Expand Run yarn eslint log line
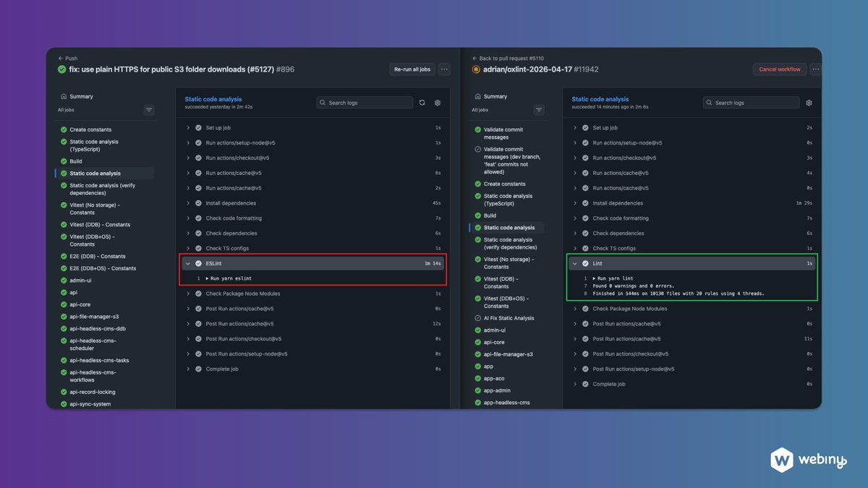 click(x=228, y=278)
